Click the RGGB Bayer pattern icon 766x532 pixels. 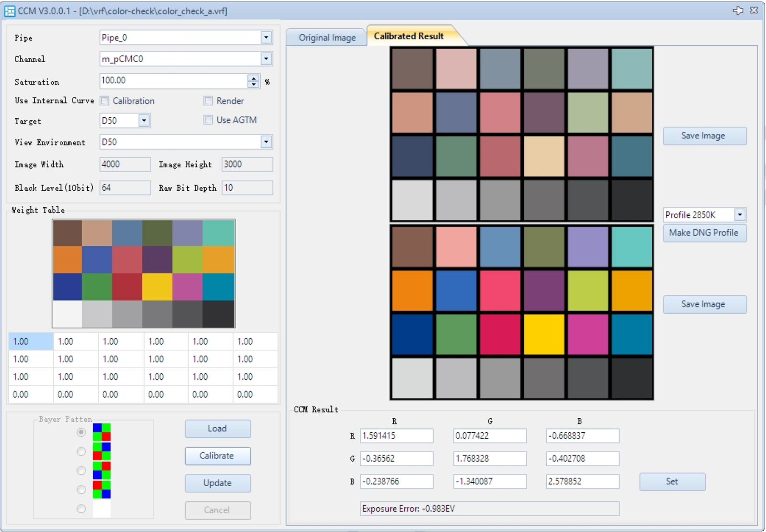(102, 489)
